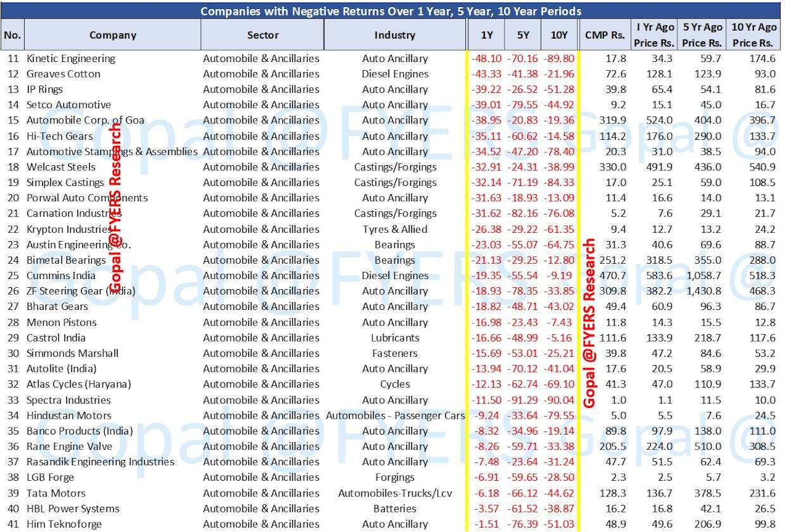Select the Diesel Engines industry for Greaves Cotton
The image size is (785, 532).
[x=395, y=73]
